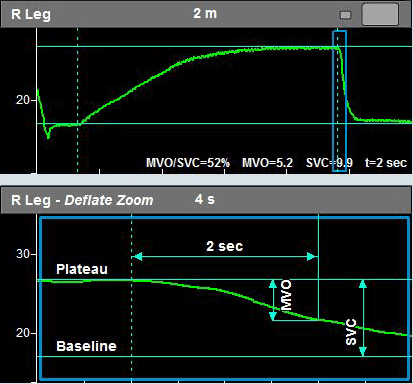
Task: Click the MVO=5.2 readout value
Action: tap(267, 163)
